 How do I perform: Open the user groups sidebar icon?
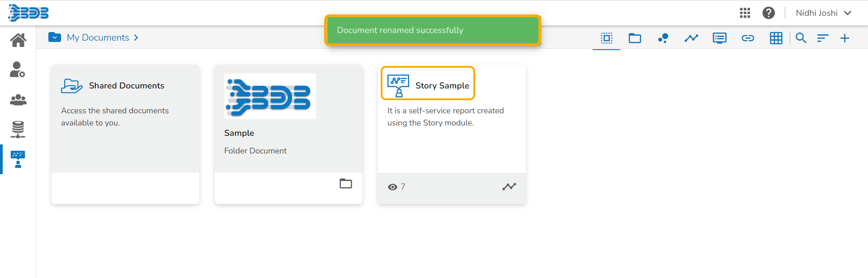coord(18,100)
